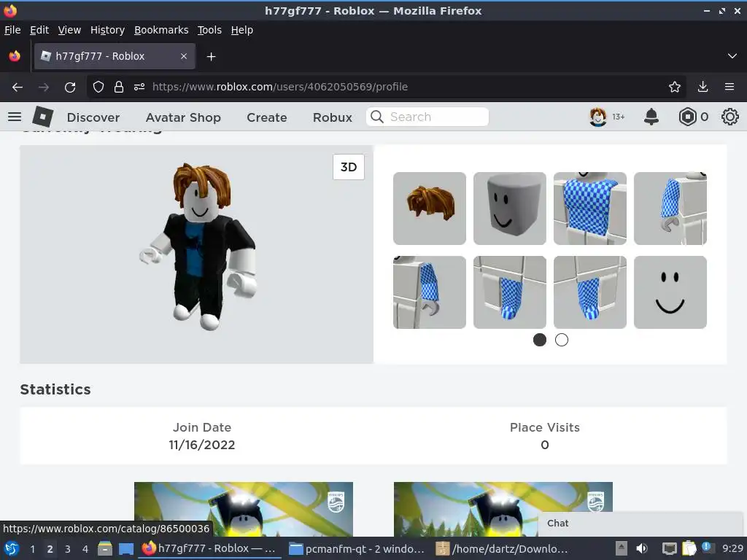Go to the Discover page
Screen dimensions: 747x560
[93, 117]
